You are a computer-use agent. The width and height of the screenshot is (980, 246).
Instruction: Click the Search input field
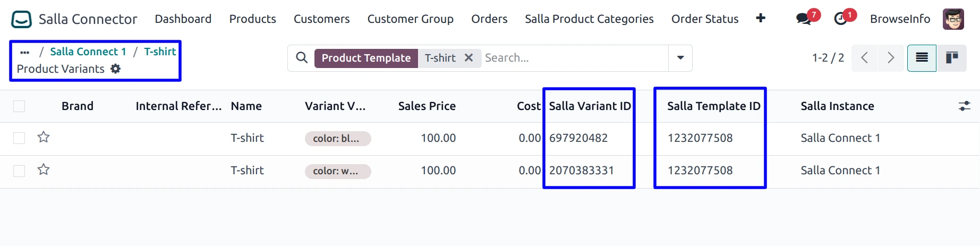click(574, 58)
